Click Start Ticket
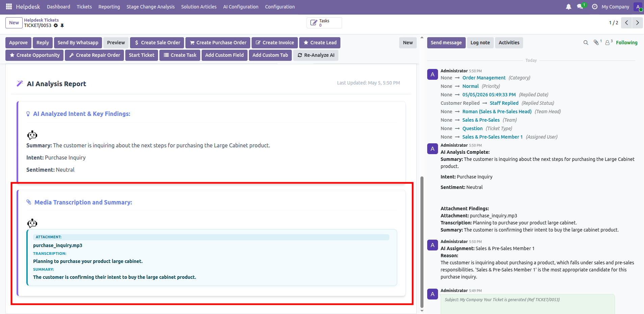The height and width of the screenshot is (314, 644). pos(141,55)
